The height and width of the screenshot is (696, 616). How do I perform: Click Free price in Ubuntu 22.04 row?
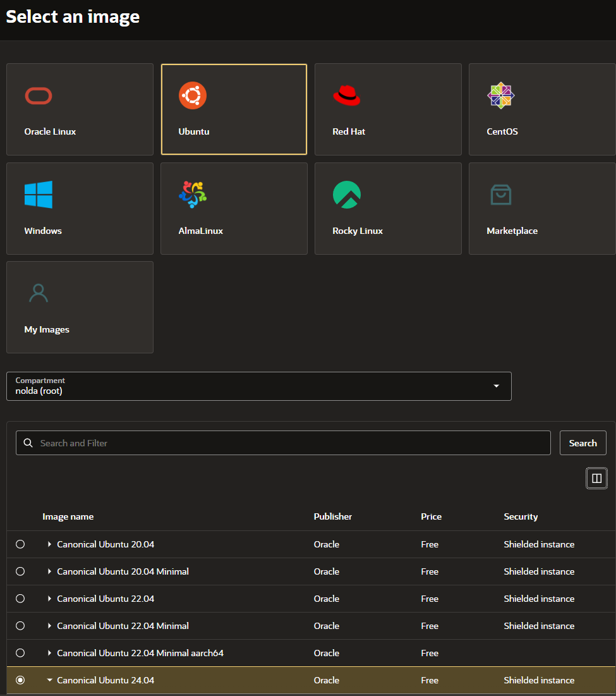coord(430,599)
